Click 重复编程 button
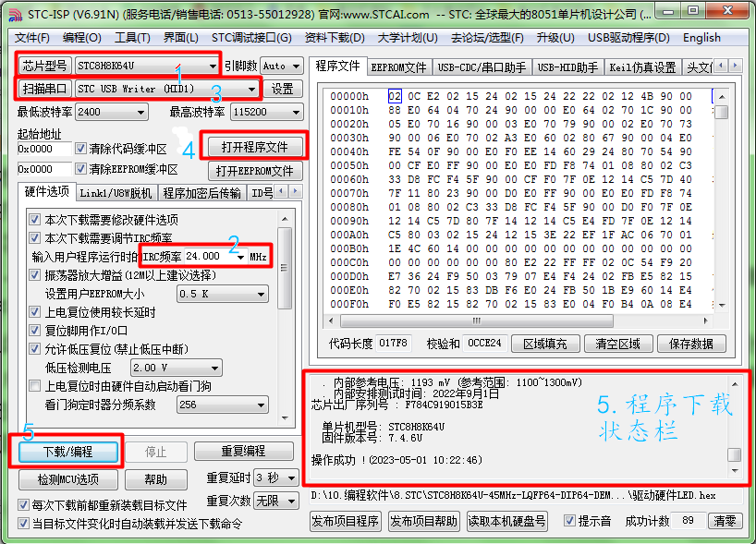 coord(243,451)
